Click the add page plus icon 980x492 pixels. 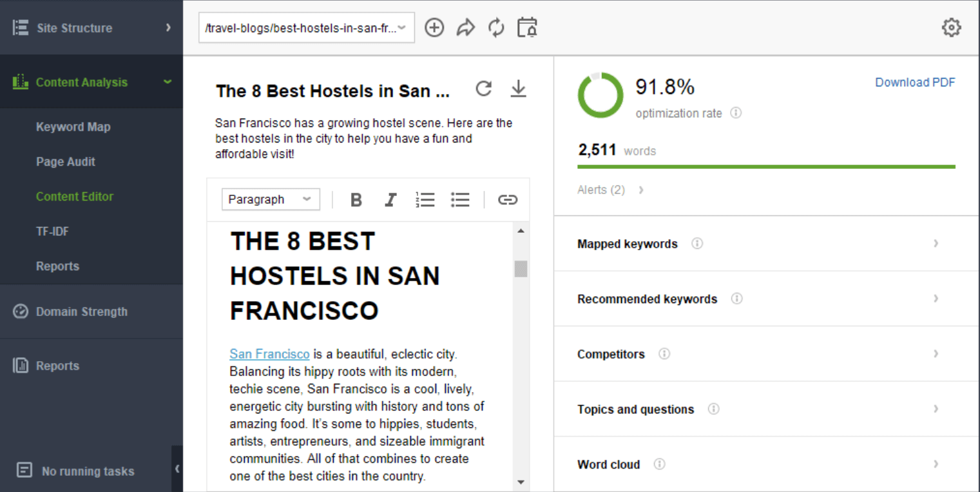click(x=434, y=28)
